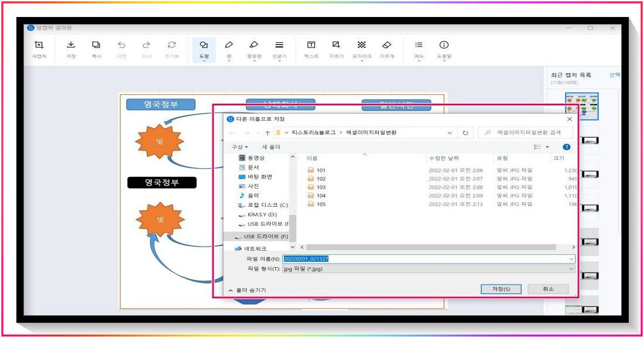Select KIM.S.Y (D:) drive in the tree

tap(258, 214)
